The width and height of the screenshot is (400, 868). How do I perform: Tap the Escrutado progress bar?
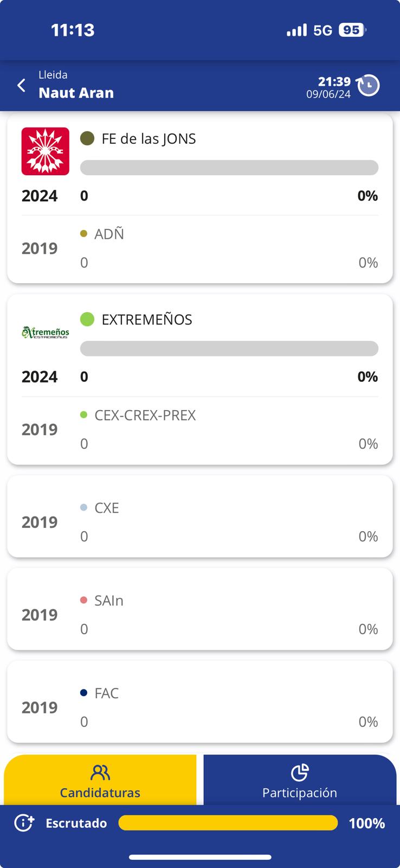[228, 823]
